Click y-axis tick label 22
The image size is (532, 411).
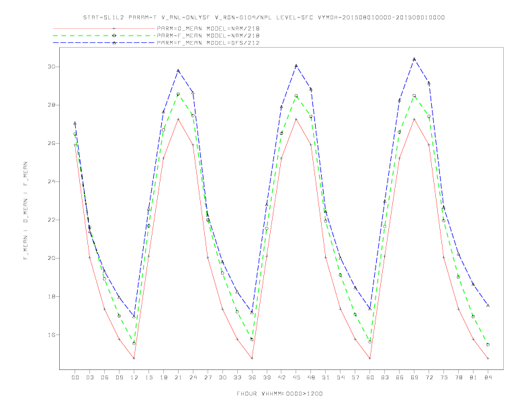52,220
